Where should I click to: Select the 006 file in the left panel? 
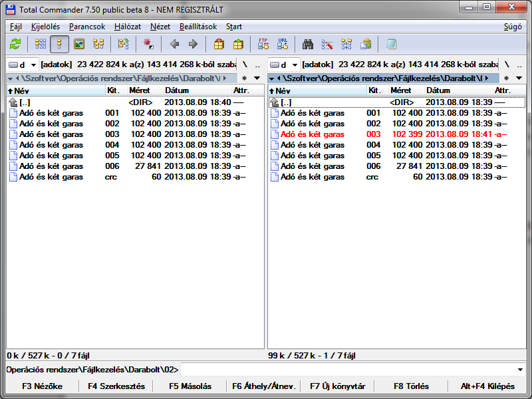(x=135, y=166)
